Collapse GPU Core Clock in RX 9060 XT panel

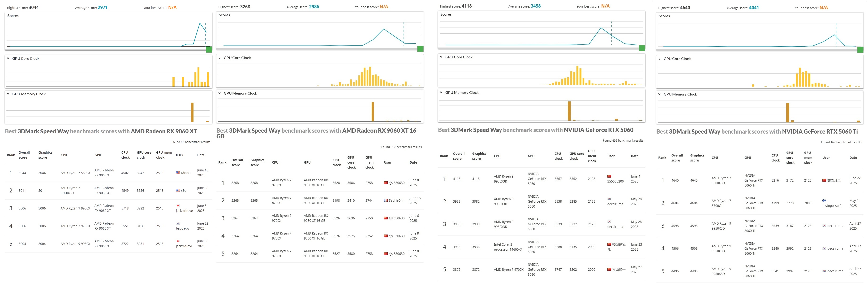click(8, 59)
